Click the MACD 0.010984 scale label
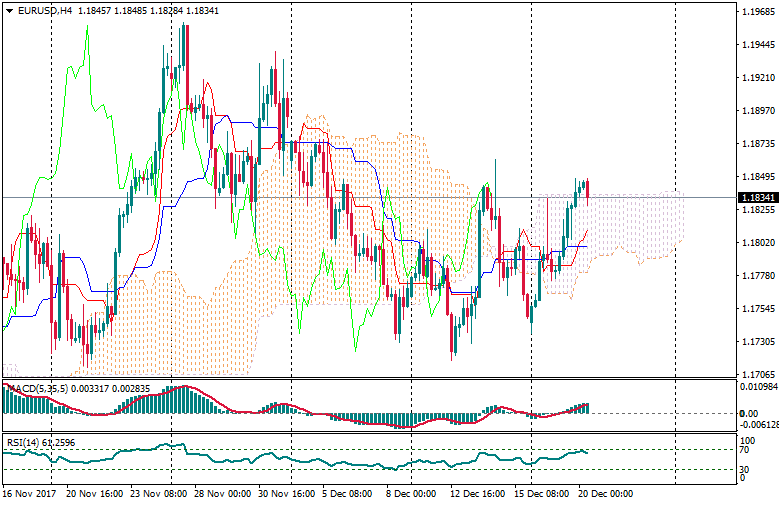This screenshot has width=779, height=505. (757, 386)
